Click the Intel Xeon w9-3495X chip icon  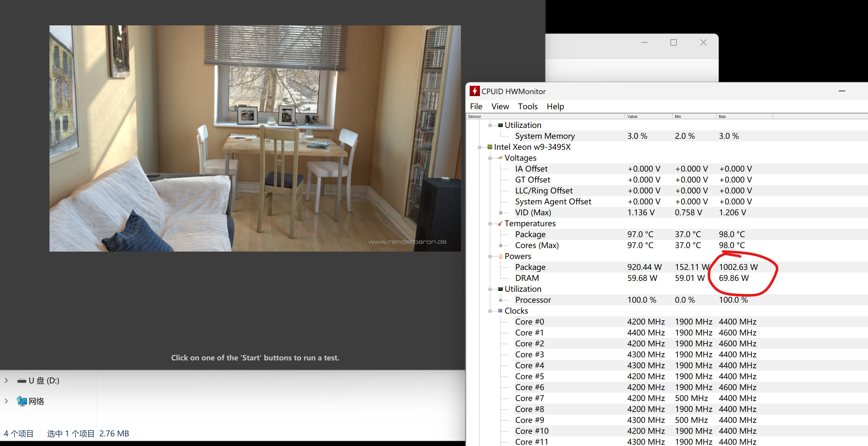point(490,147)
